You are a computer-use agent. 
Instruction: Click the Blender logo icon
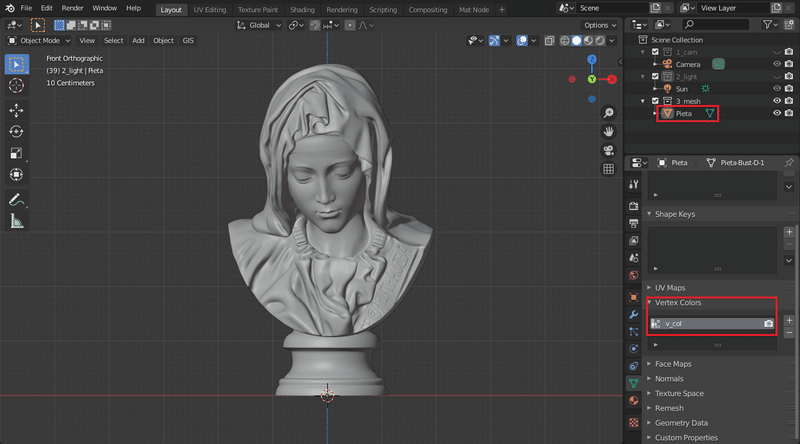(x=10, y=8)
